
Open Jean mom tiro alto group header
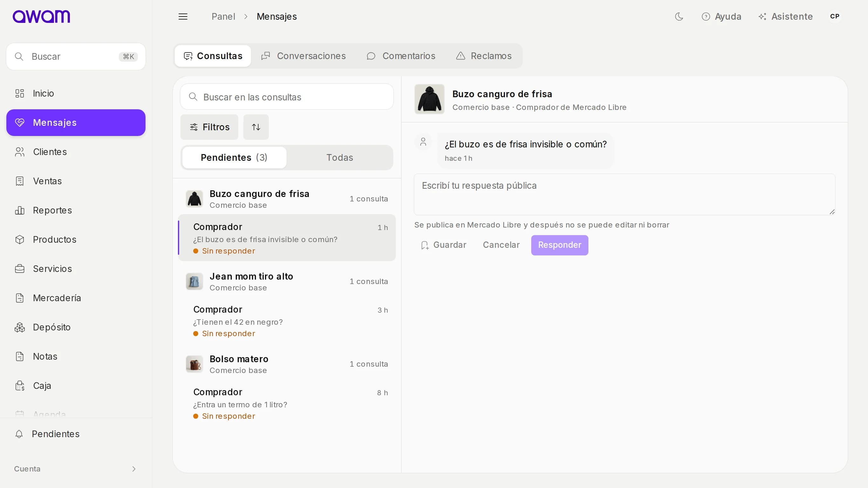[x=287, y=281]
